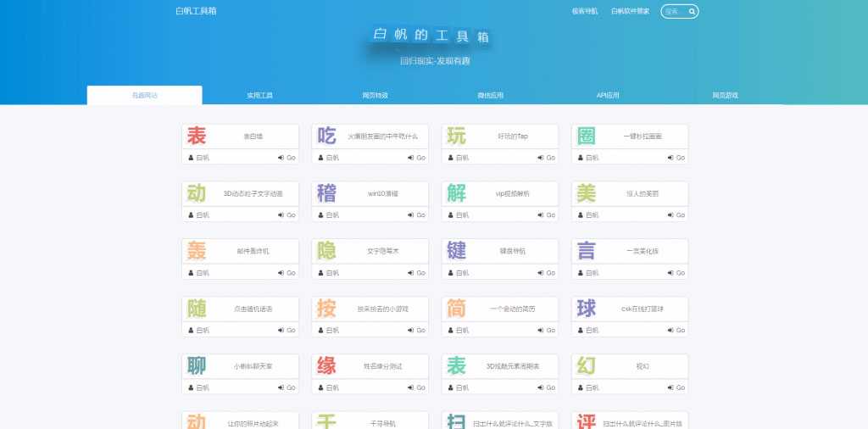The image size is (868, 429).
Task: Click Go on the 缘 card
Action: (417, 388)
